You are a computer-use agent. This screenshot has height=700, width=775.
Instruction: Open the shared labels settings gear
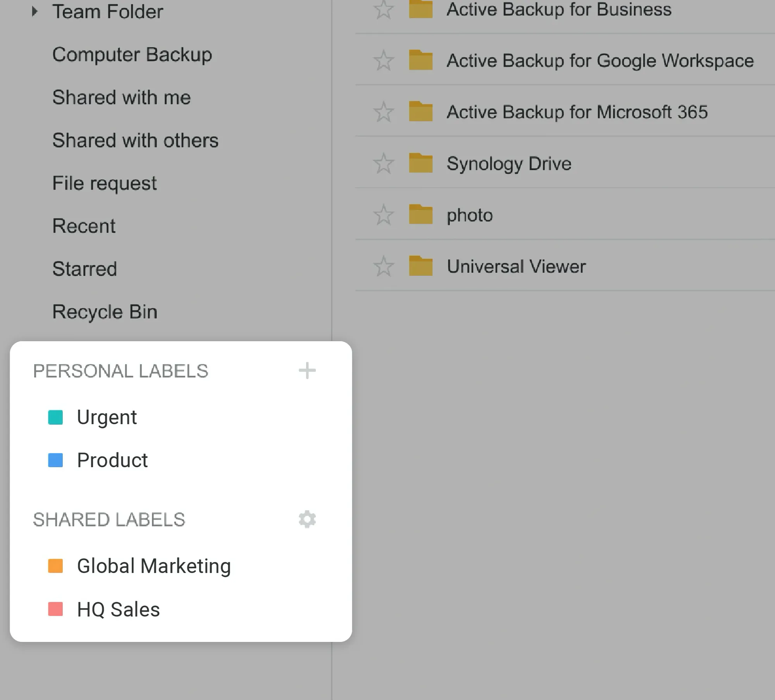coord(307,519)
